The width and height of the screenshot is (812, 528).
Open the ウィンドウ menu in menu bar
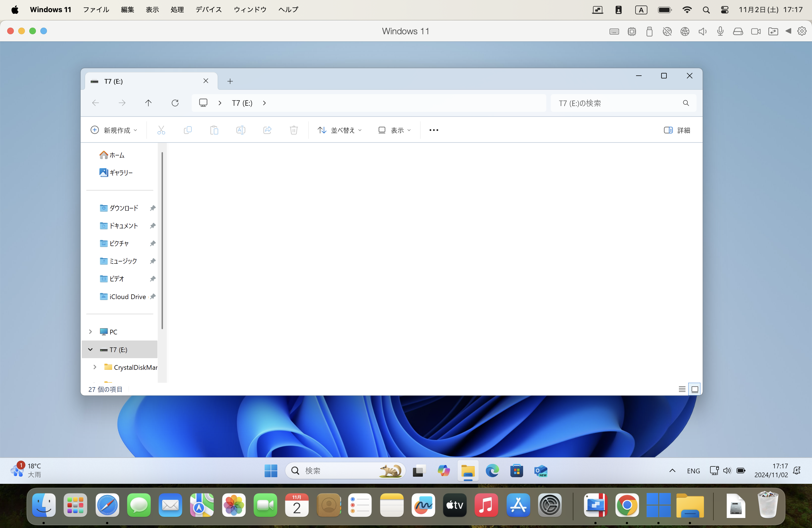pyautogui.click(x=250, y=10)
